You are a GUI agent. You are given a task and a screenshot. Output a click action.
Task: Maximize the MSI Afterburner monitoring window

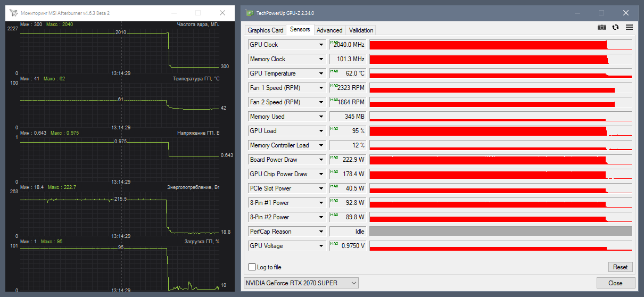[198, 13]
